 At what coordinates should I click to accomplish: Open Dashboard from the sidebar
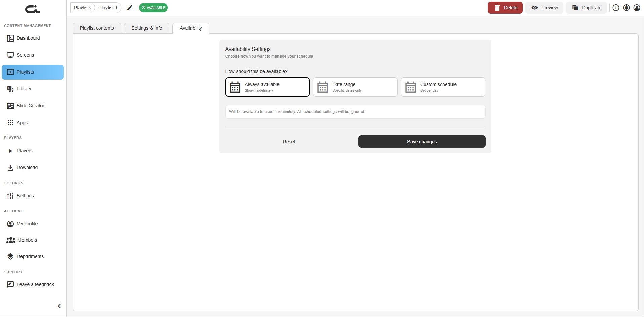pos(33,38)
